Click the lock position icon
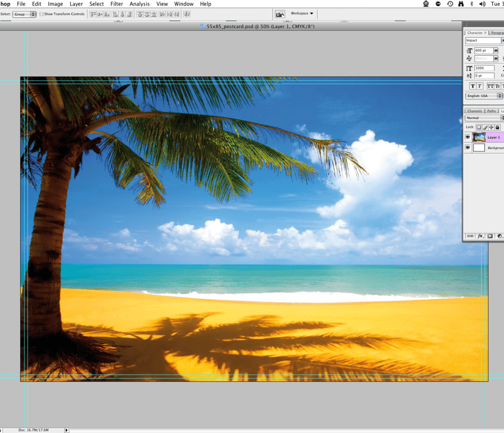 [x=491, y=127]
